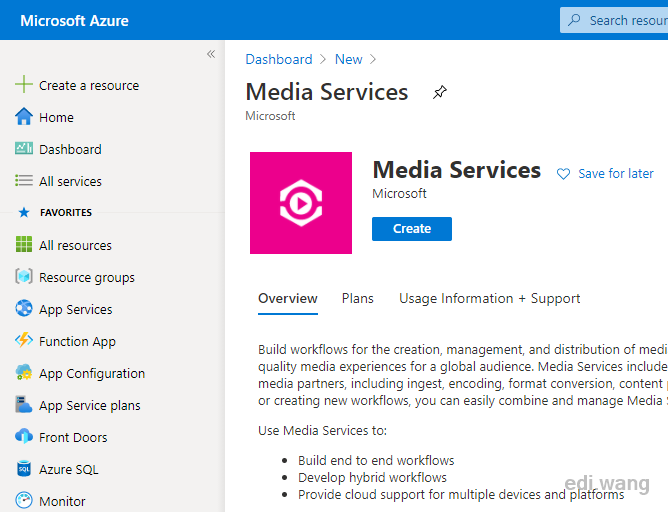Screen dimensions: 668x512
Task: Open Front Doors label in favorites
Action: [x=73, y=437]
